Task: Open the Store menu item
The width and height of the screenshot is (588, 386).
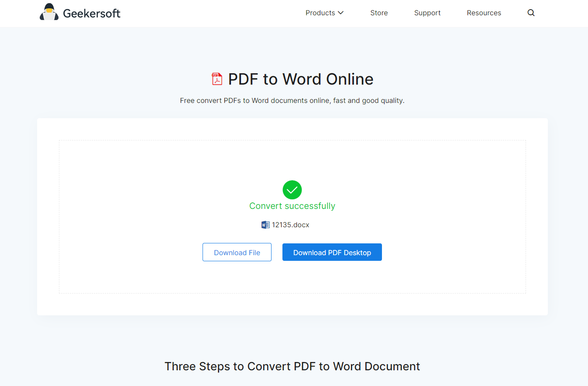Action: click(379, 13)
